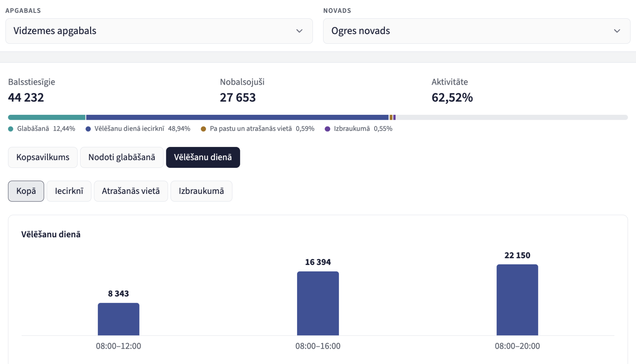Click the dark blue segment of turnout bar
636x364 pixels.
click(237, 117)
